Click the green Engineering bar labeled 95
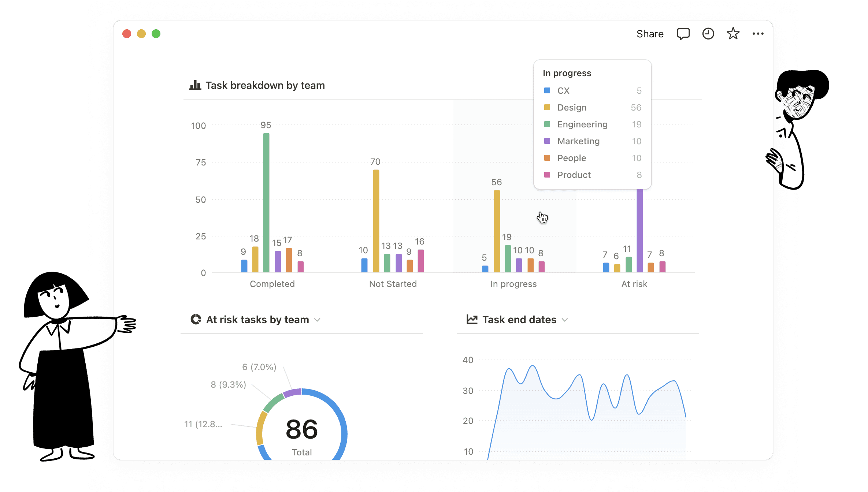 [266, 202]
